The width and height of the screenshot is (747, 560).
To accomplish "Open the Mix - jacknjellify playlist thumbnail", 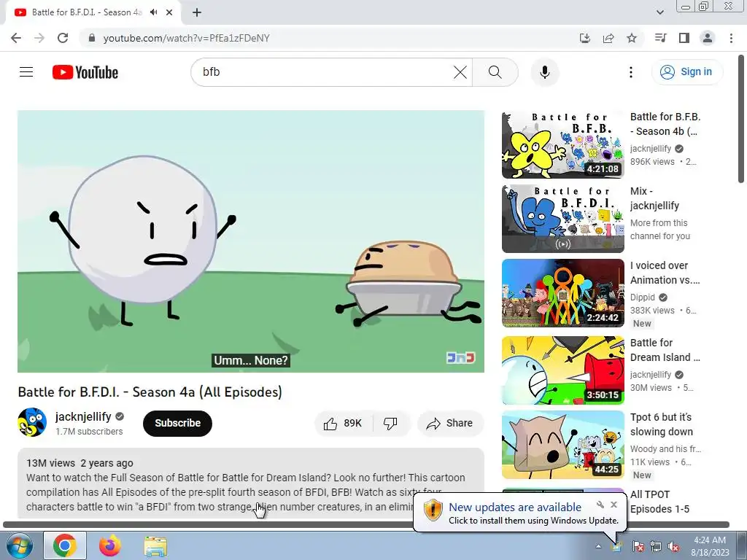I will [562, 219].
